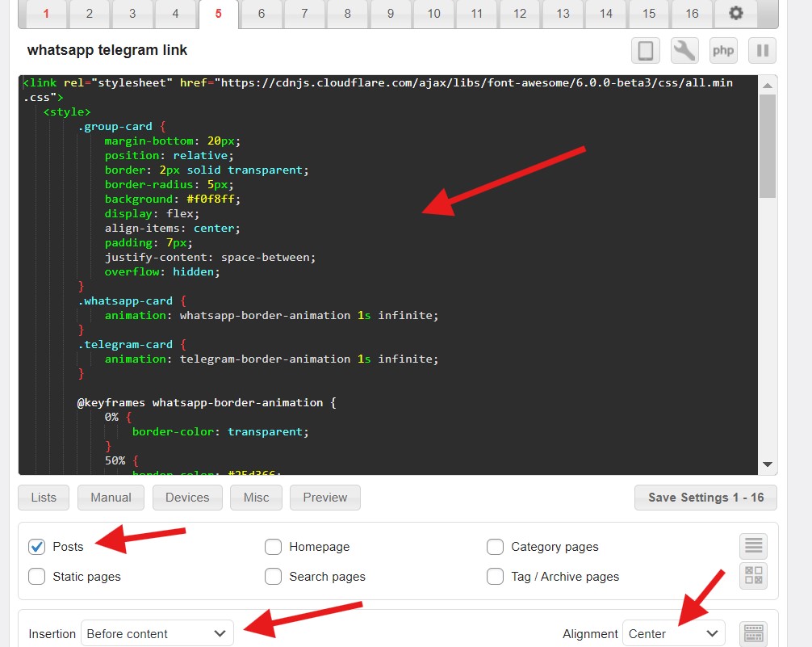Click the Lists button
This screenshot has width=812, height=647.
[44, 498]
